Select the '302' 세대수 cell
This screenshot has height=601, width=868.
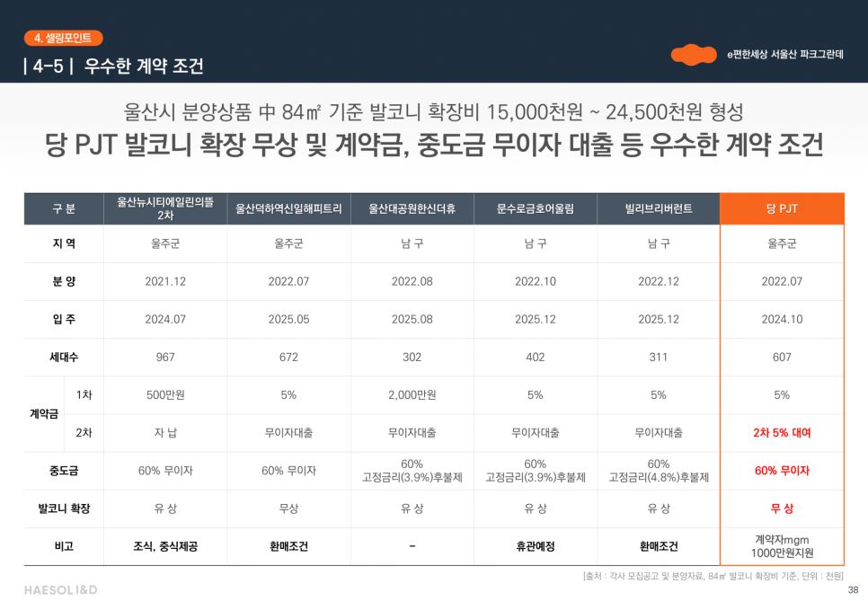[x=412, y=357]
